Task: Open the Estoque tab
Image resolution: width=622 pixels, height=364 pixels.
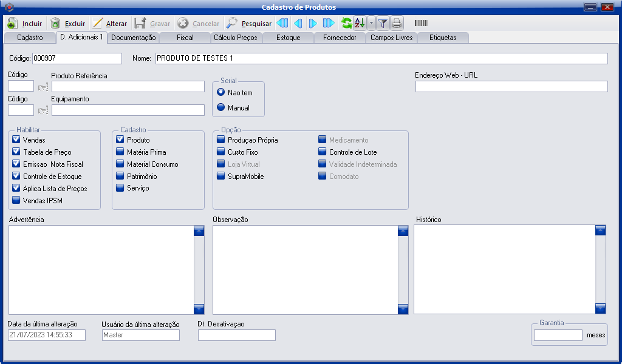Action: tap(287, 38)
